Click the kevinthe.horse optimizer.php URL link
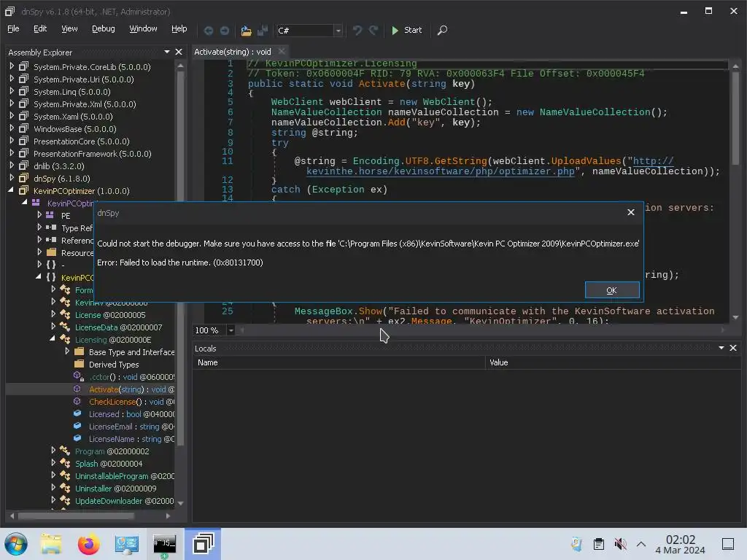This screenshot has width=747, height=560. pyautogui.click(x=440, y=171)
